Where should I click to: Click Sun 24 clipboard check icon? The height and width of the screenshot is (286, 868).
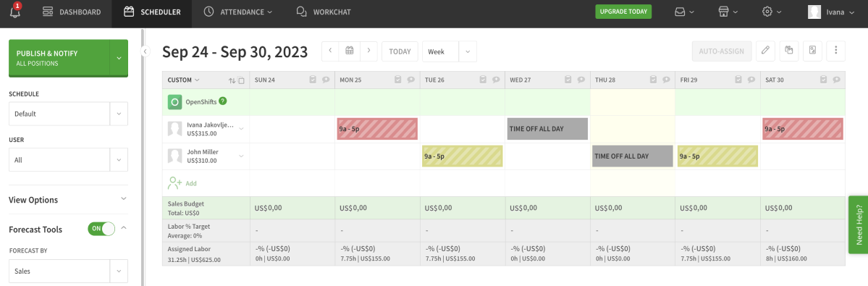(x=313, y=80)
